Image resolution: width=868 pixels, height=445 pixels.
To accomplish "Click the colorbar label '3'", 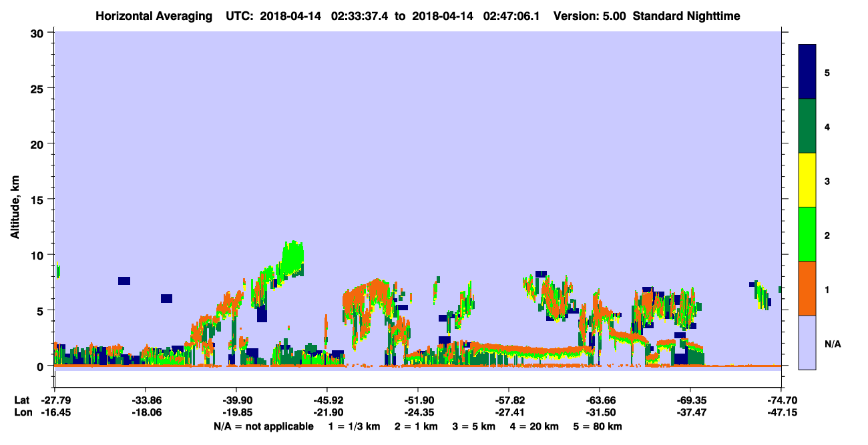I will 827,181.
